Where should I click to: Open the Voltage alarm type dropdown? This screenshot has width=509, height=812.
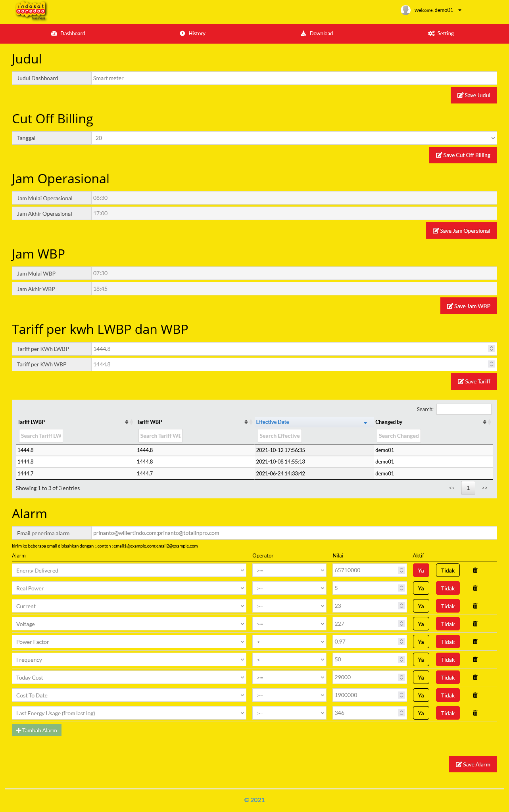pyautogui.click(x=129, y=624)
